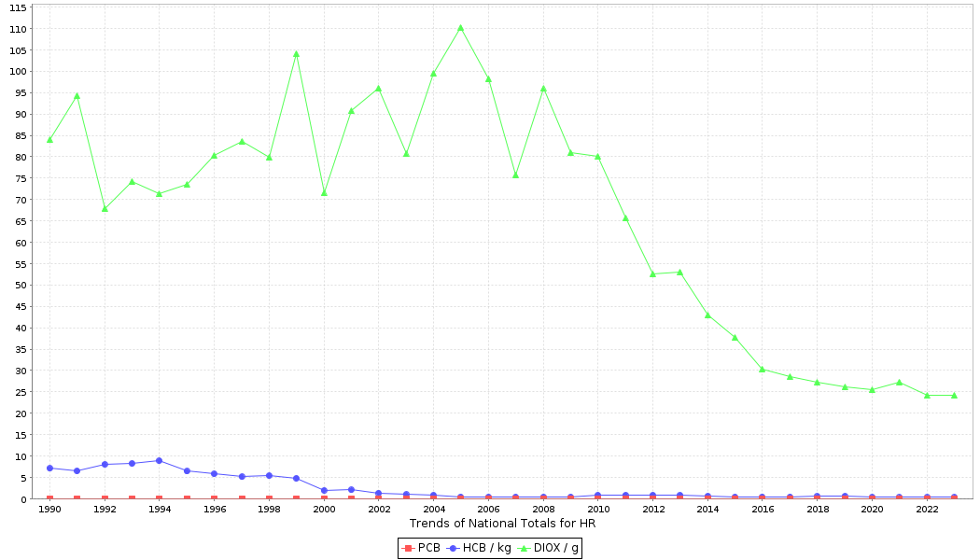Image resolution: width=980 pixels, height=560 pixels.
Task: Click the 50 label on the y-axis
Action: click(21, 286)
